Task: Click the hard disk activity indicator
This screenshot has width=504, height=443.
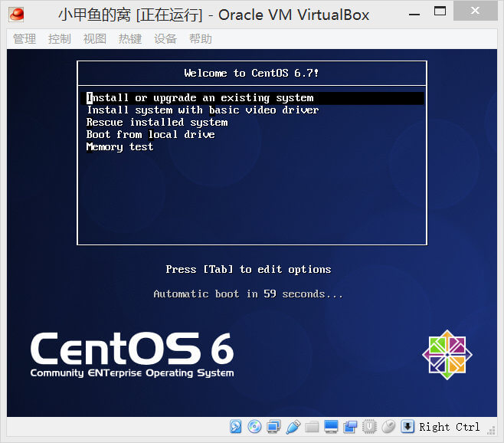Action: tap(236, 427)
